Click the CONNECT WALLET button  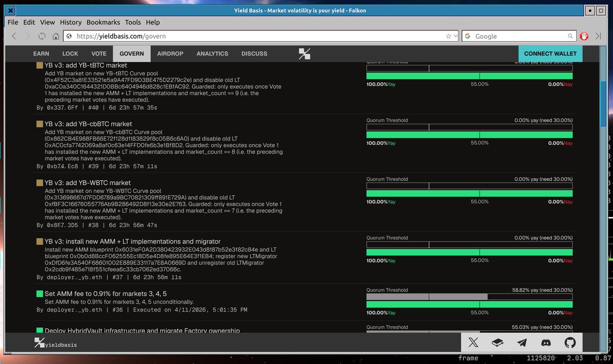click(x=550, y=54)
